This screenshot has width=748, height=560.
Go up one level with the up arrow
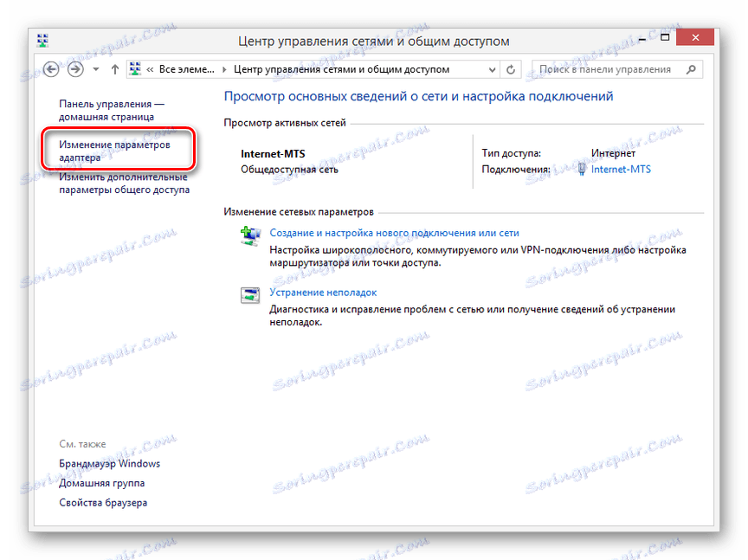114,69
